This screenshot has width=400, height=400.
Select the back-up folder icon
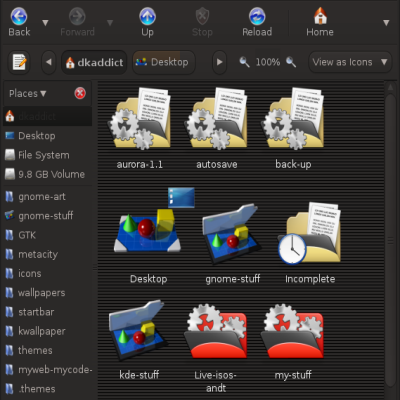[293, 118]
